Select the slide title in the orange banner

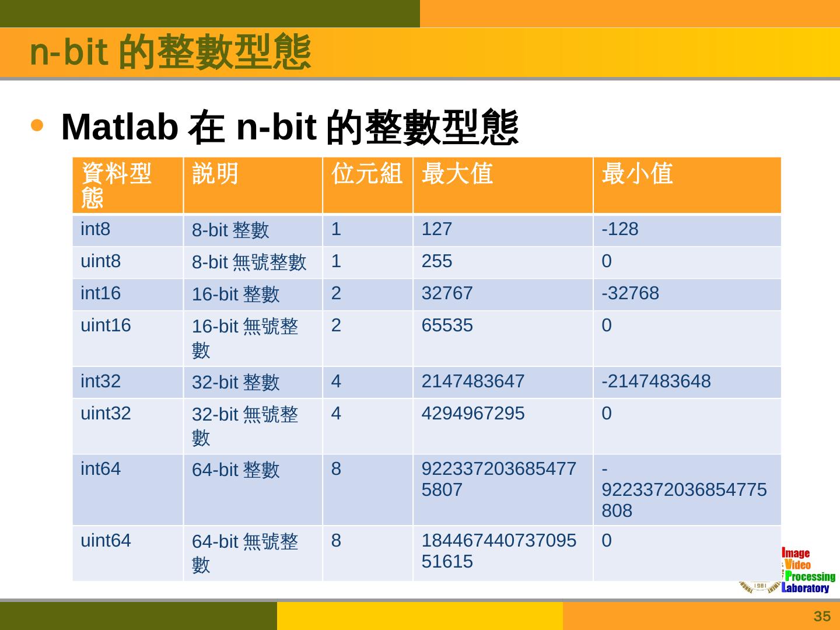(170, 52)
